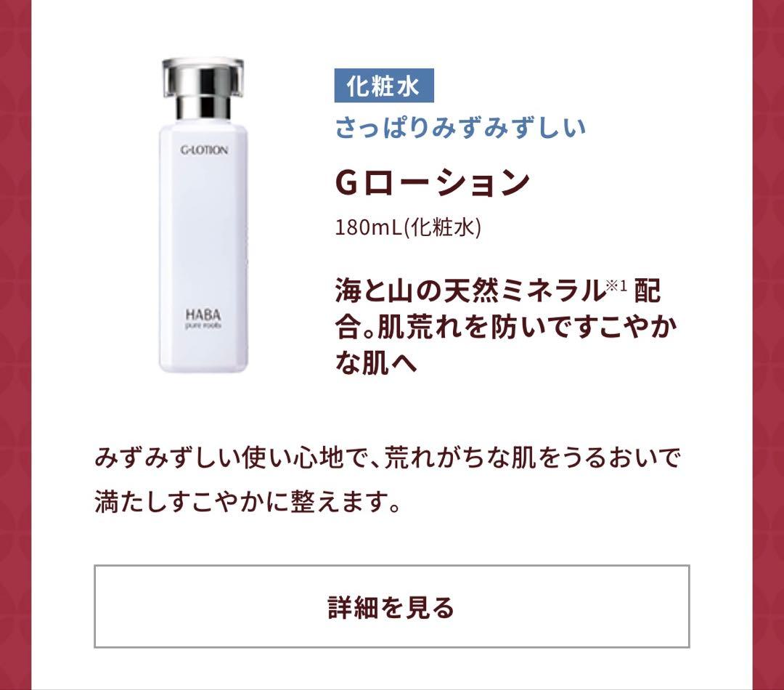The height and width of the screenshot is (690, 784).
Task: Click the HABA logo on bottle
Action: click(x=203, y=314)
